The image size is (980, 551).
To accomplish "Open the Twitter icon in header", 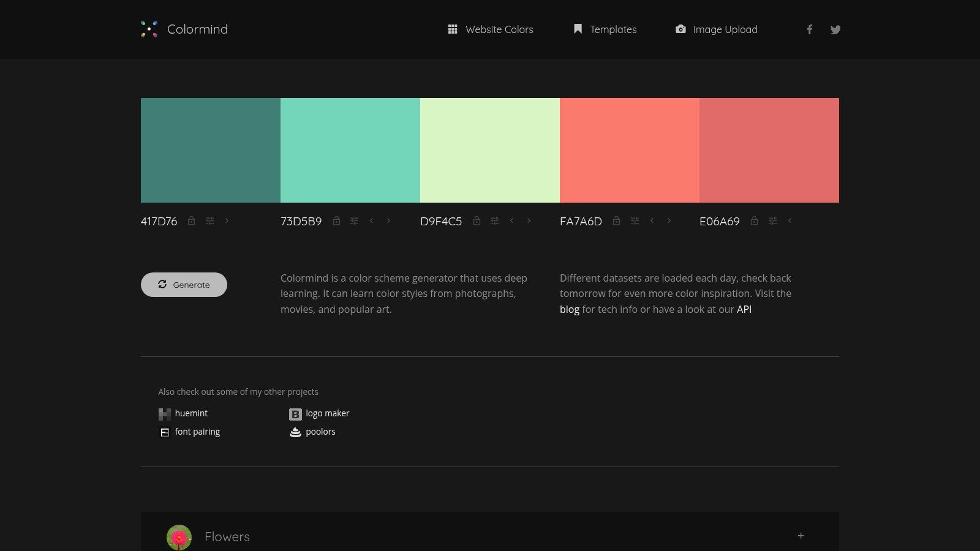I will (835, 29).
